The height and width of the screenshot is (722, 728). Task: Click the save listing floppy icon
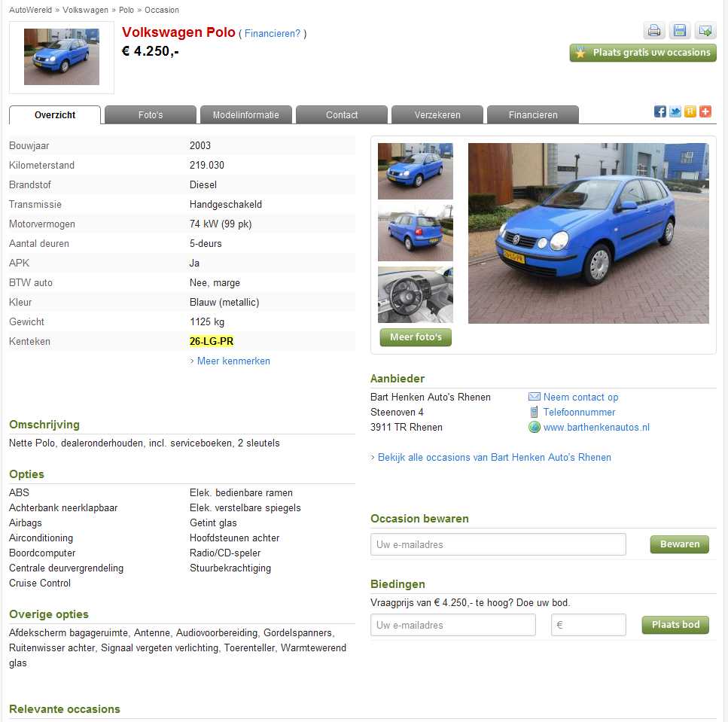(x=679, y=31)
